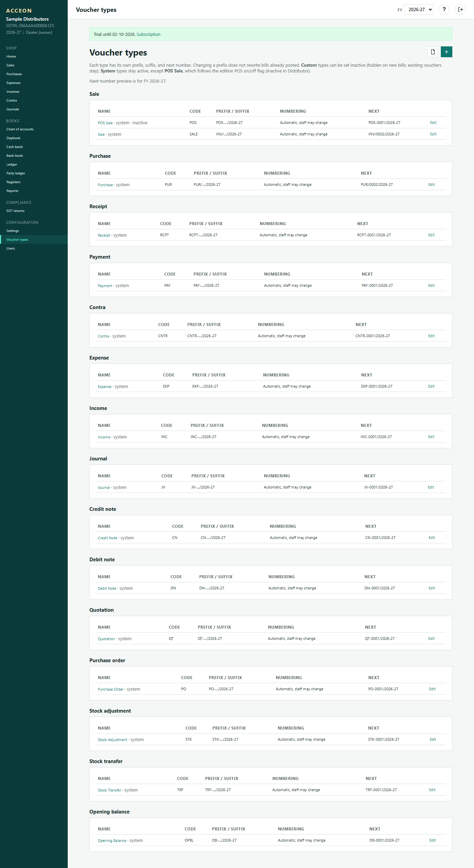The image size is (474, 868).
Task: Open Contra from the sidebar menu
Action: [x=12, y=101]
